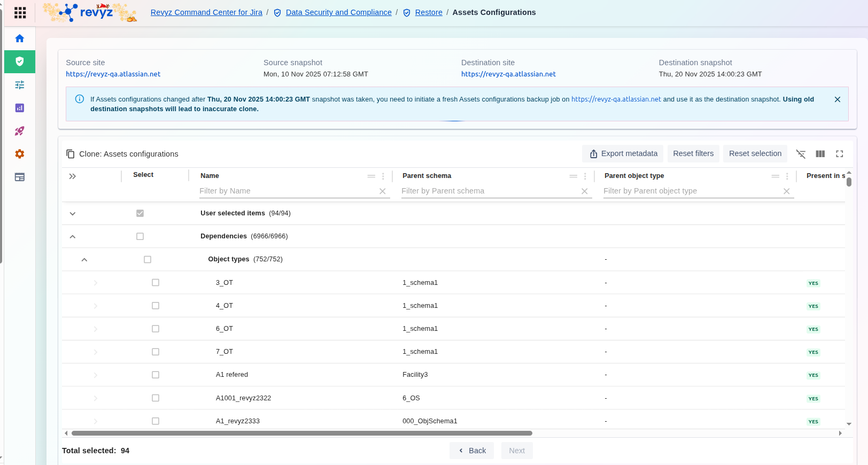868x465 pixels.
Task: Open the shield Data Security sidebar icon
Action: (20, 61)
